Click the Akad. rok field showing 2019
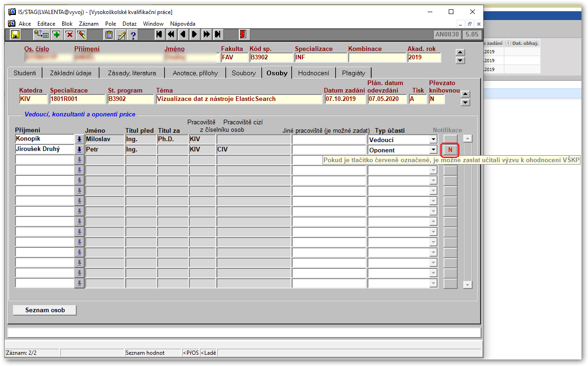This screenshot has width=588, height=366. pos(424,57)
